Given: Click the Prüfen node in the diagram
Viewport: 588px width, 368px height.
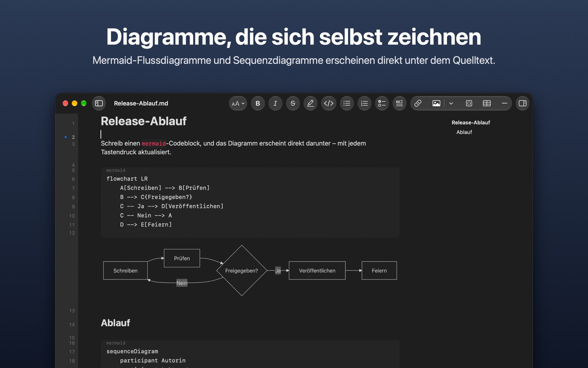Looking at the screenshot, I should click(182, 258).
